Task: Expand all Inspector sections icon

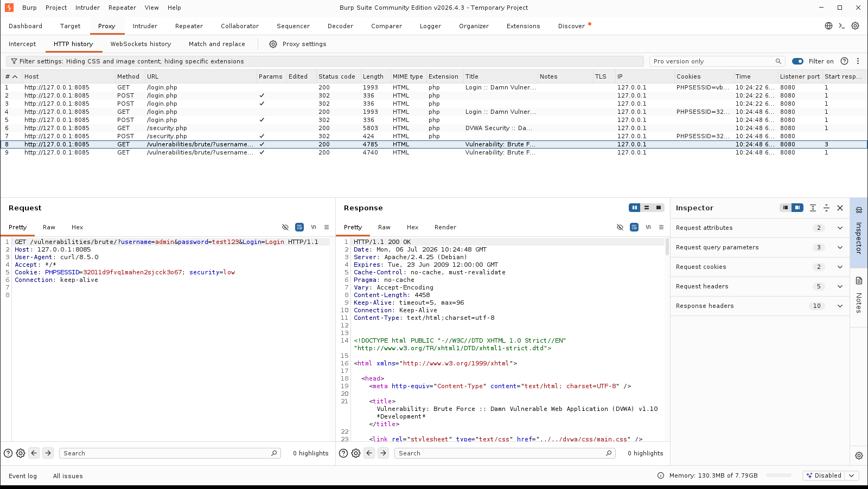Action: (813, 208)
